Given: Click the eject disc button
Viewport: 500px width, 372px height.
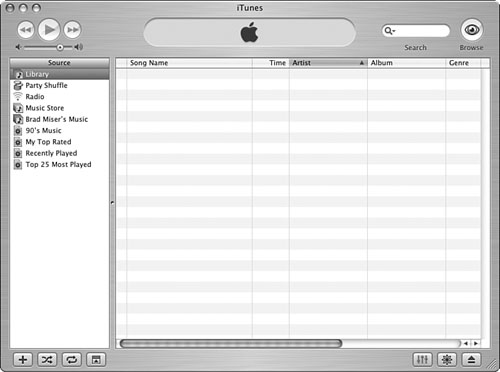Looking at the screenshot, I should [471, 359].
